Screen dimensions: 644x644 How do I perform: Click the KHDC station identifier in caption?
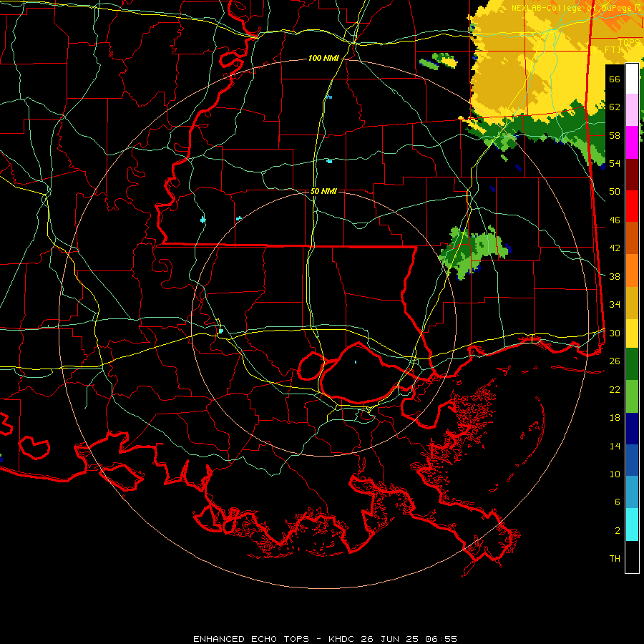click(343, 639)
